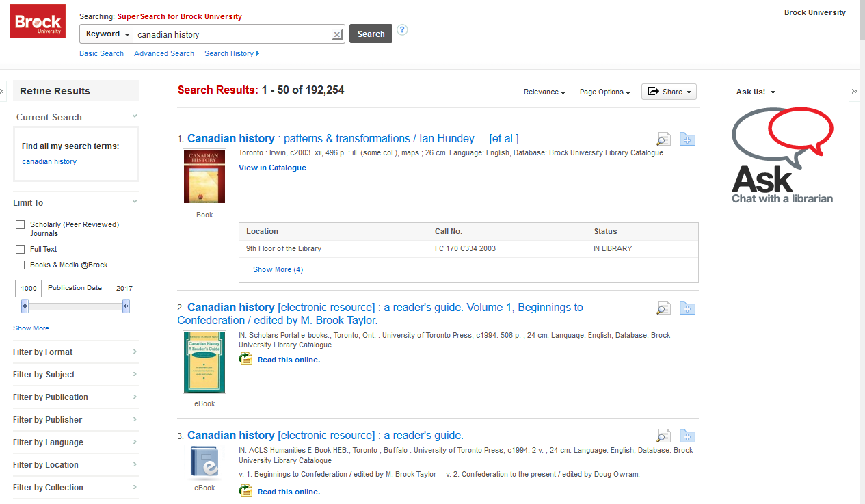The height and width of the screenshot is (504, 865).
Task: Toggle Books & Media @Brock checkbox
Action: coord(20,265)
